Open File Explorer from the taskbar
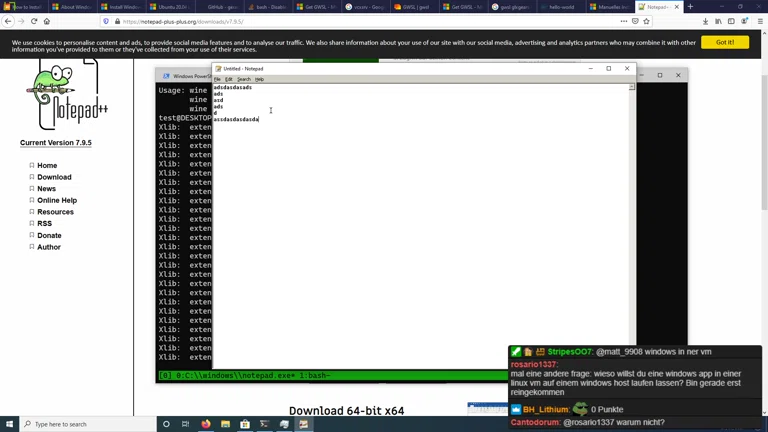Screen dimensions: 768x432 pos(225,424)
